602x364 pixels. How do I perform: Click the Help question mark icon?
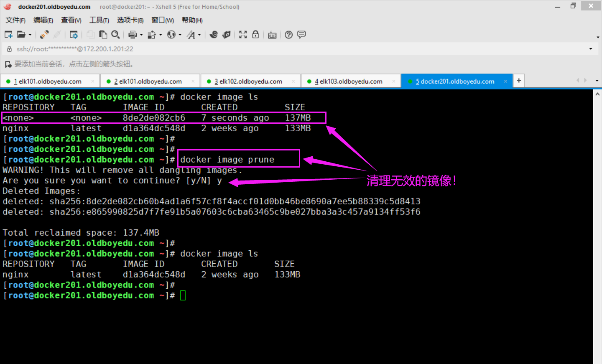pos(288,35)
